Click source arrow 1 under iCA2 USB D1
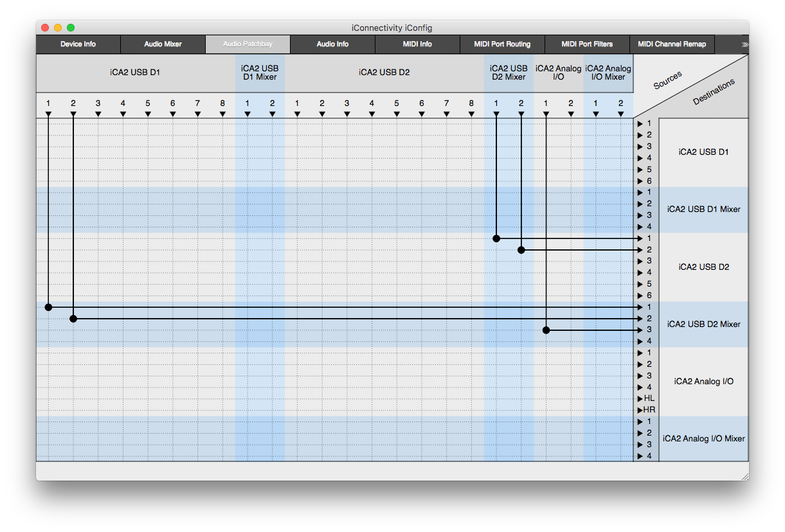This screenshot has width=785, height=532. (x=48, y=114)
